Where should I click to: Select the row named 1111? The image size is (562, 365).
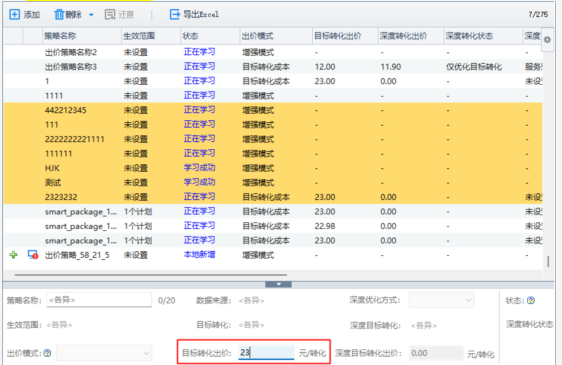(272, 96)
